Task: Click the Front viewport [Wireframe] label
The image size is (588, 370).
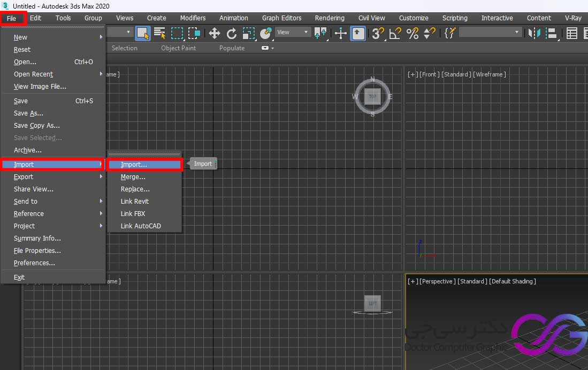Action: pyautogui.click(x=490, y=74)
